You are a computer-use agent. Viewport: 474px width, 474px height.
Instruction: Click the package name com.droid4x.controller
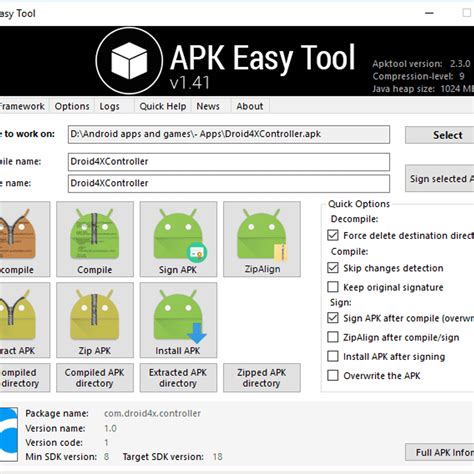tap(152, 413)
